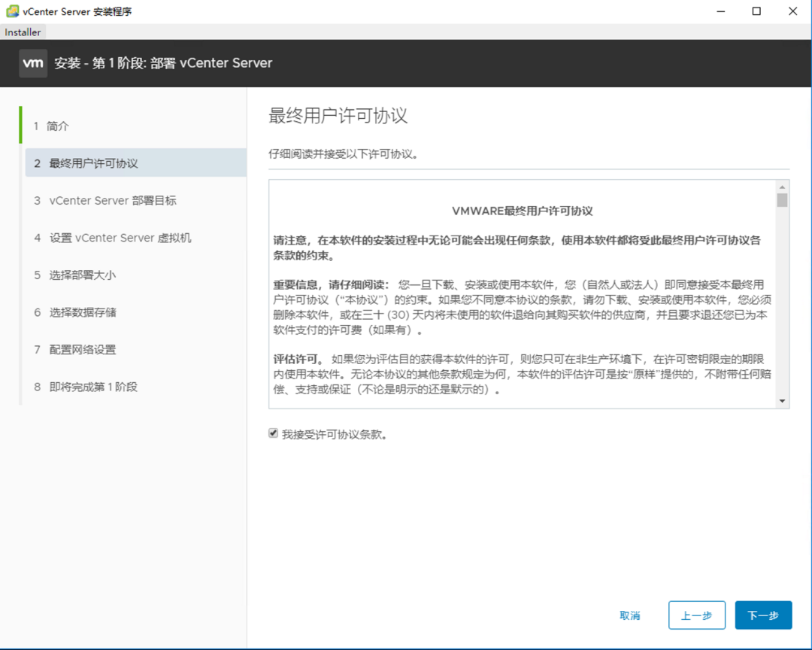Minimize the installer window
This screenshot has width=812, height=650.
[720, 11]
